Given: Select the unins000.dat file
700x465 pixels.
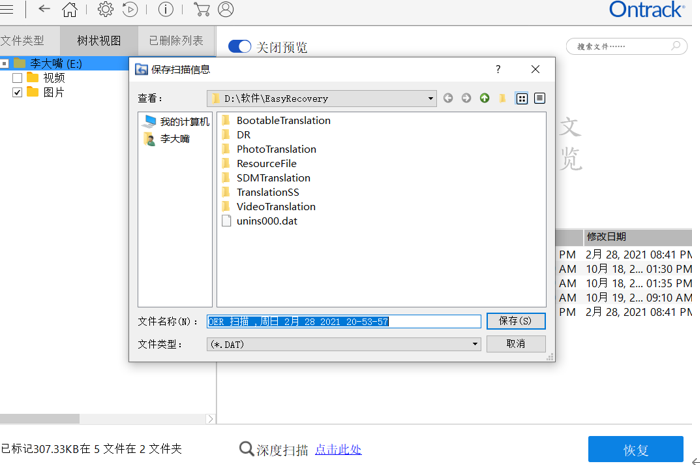Looking at the screenshot, I should point(260,221).
